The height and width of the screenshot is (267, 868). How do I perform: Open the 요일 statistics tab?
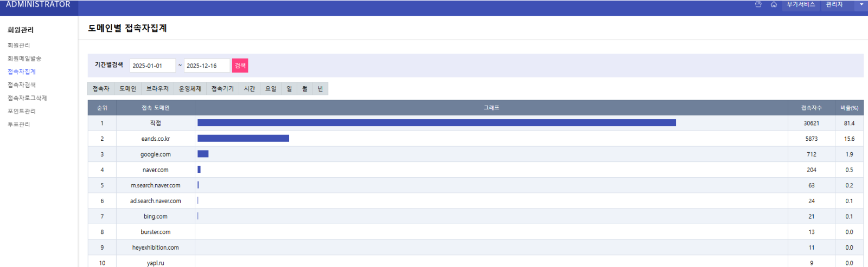click(271, 89)
